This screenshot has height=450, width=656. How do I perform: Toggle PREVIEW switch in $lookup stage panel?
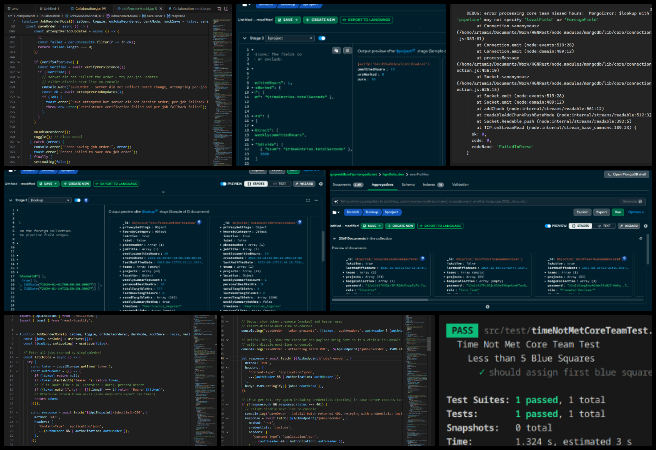point(223,184)
